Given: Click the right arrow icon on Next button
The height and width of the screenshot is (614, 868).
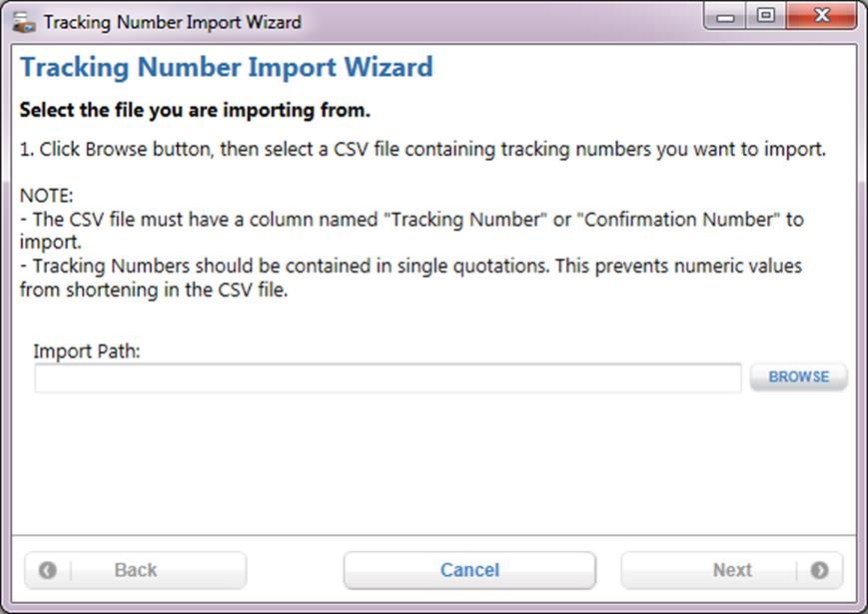Looking at the screenshot, I should pos(819,570).
